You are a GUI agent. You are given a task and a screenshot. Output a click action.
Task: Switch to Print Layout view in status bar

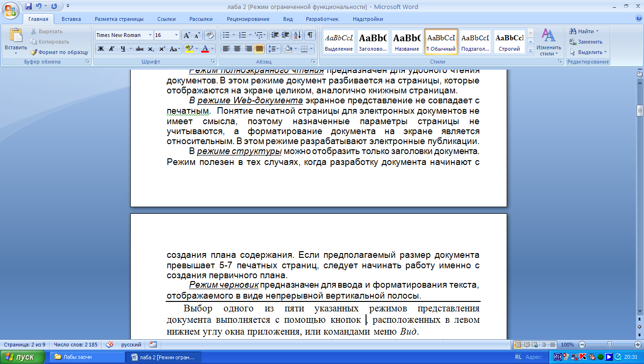(x=518, y=345)
